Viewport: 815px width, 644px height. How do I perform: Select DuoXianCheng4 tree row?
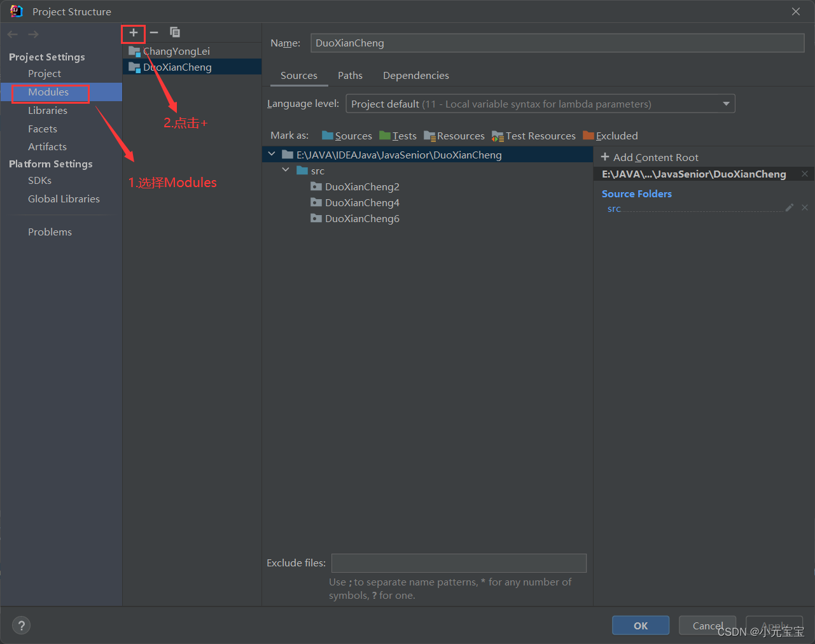tap(428, 202)
